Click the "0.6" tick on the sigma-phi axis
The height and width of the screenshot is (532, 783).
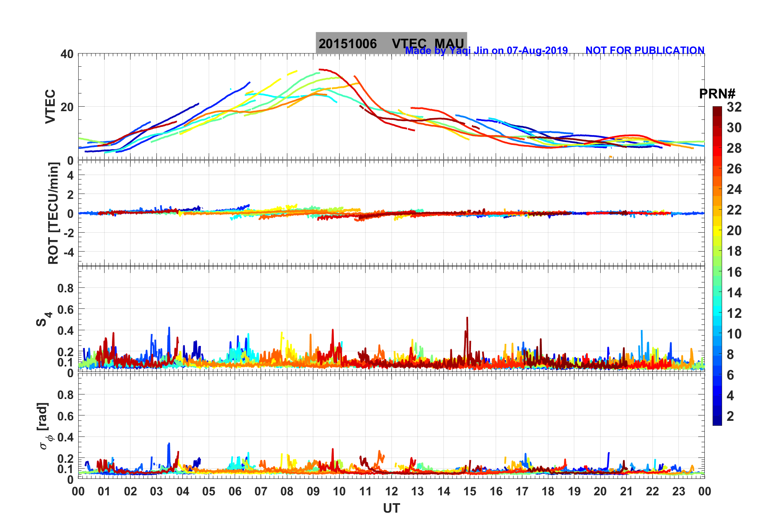(x=65, y=416)
